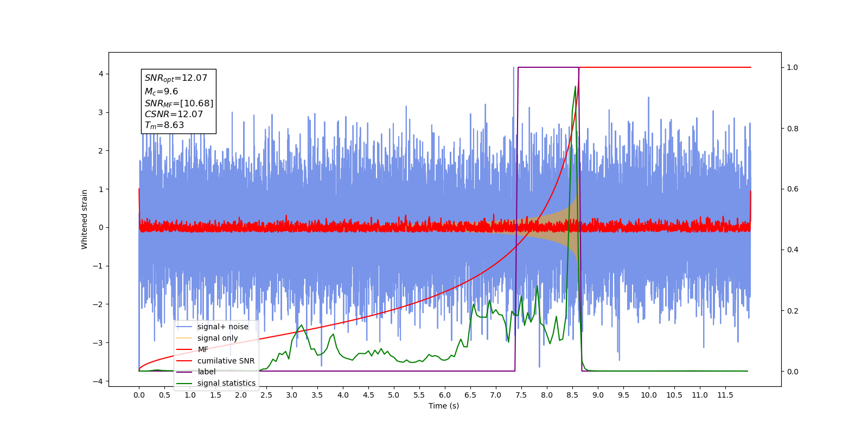Click the 2.0 x-axis tick label

pyautogui.click(x=241, y=395)
